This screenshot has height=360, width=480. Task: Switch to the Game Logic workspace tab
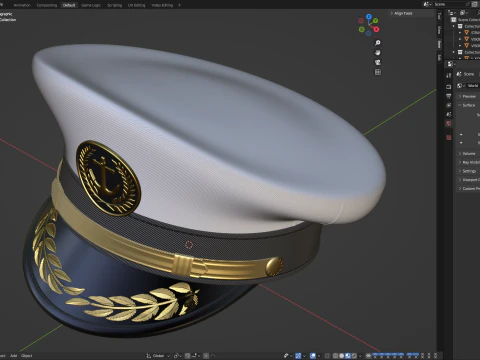(x=91, y=5)
